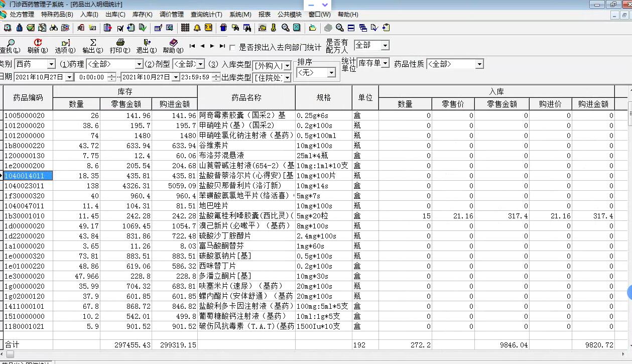Image resolution: width=632 pixels, height=364 pixels.
Task: Jump to the first record with the navigation arrow
Action: [x=192, y=46]
